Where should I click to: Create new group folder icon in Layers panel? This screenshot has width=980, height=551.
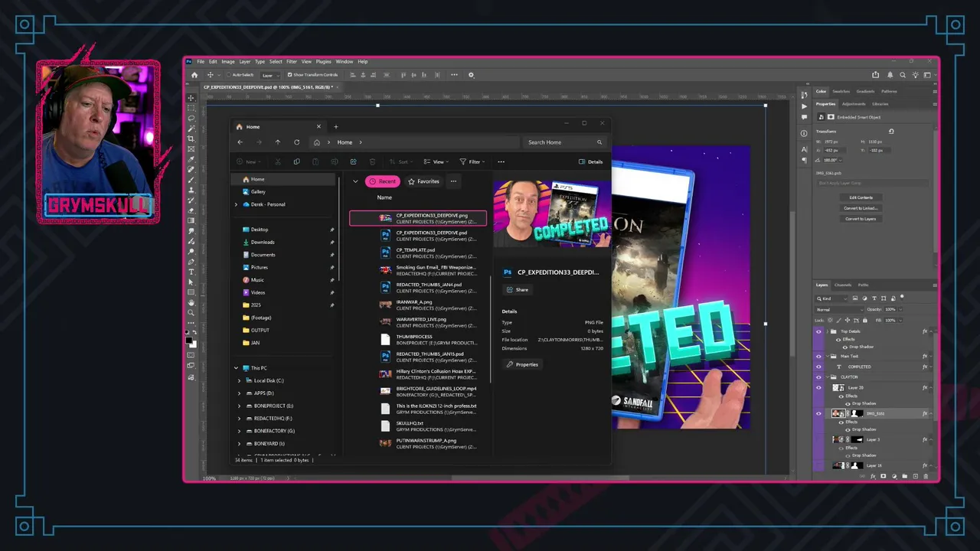point(904,476)
